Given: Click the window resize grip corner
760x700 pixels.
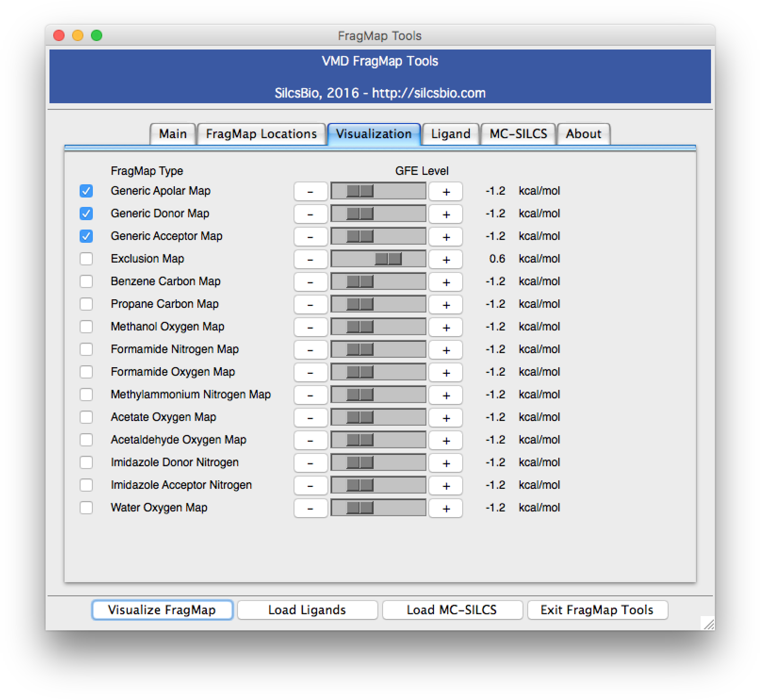Looking at the screenshot, I should (708, 623).
